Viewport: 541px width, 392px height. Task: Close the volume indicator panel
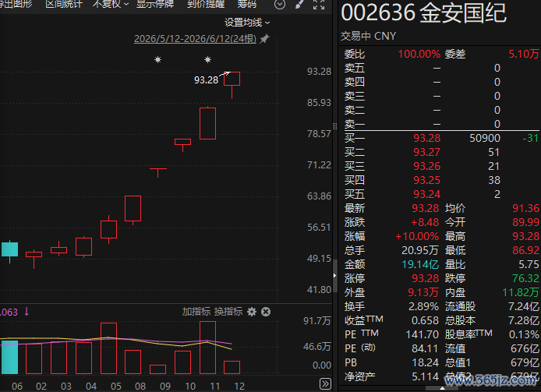tap(266, 312)
